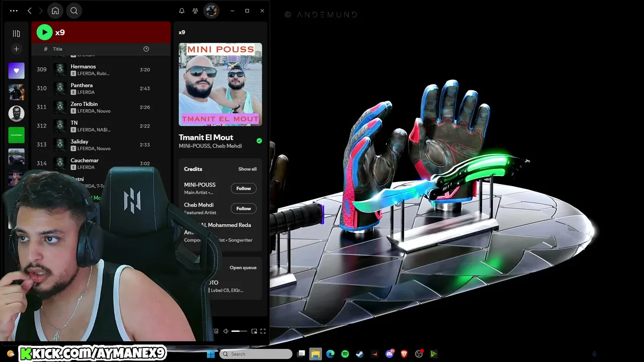The height and width of the screenshot is (362, 644).
Task: Open the Spotify miniplayer
Action: (254, 331)
